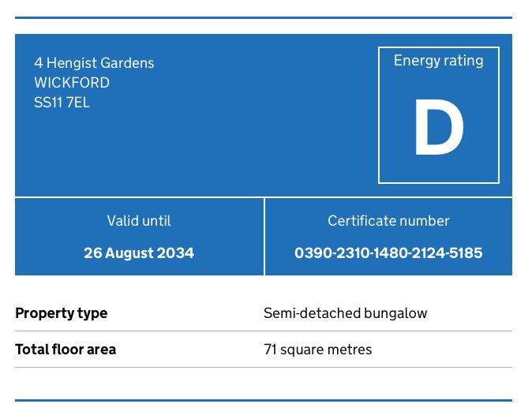This screenshot has height=419, width=532.
Task: Click the white divider between Valid until and Certificate number
Action: click(x=264, y=237)
